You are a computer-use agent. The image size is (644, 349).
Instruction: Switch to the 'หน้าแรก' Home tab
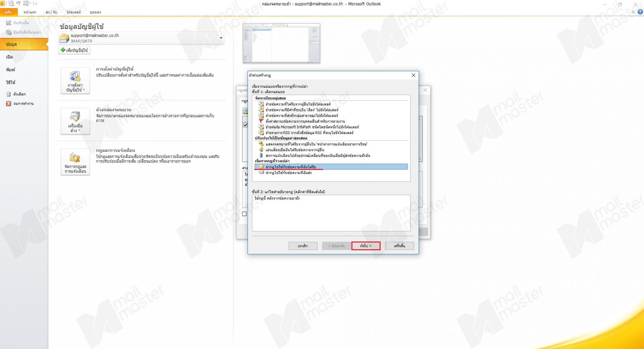click(x=30, y=12)
